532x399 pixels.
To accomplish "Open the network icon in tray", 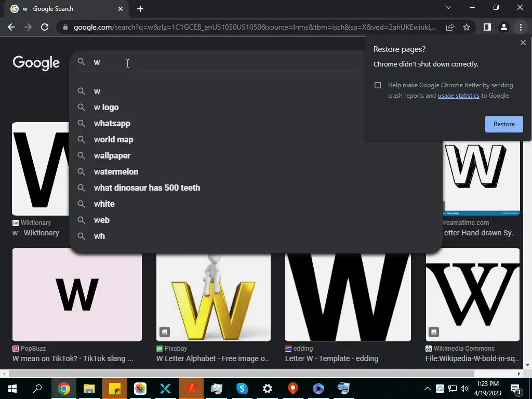I will pyautogui.click(x=453, y=389).
